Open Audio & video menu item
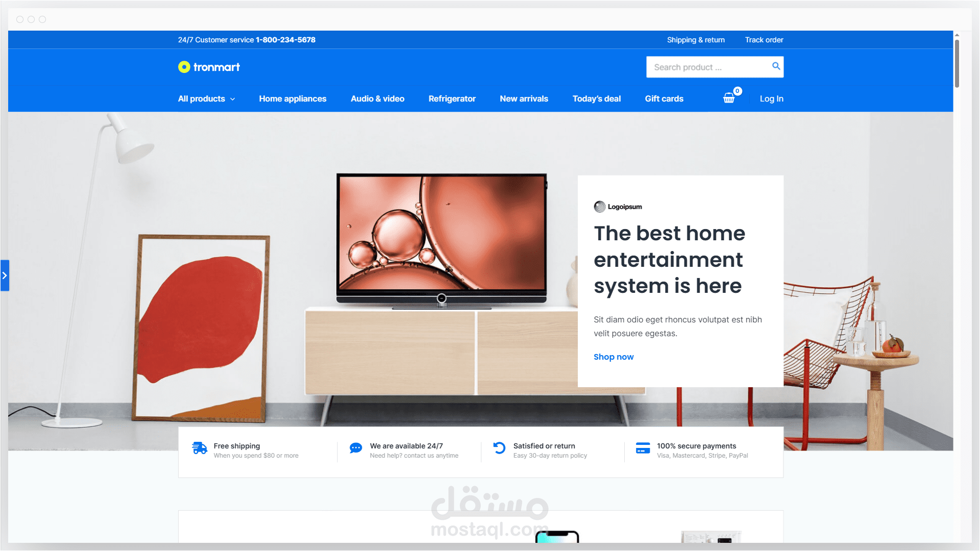Viewport: 980px width, 551px height. click(x=377, y=99)
